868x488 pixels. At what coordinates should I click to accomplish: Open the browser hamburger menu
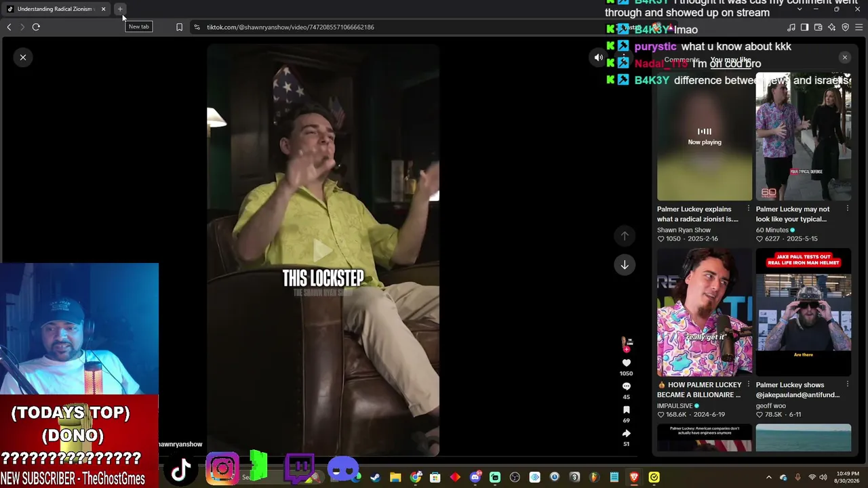(859, 27)
